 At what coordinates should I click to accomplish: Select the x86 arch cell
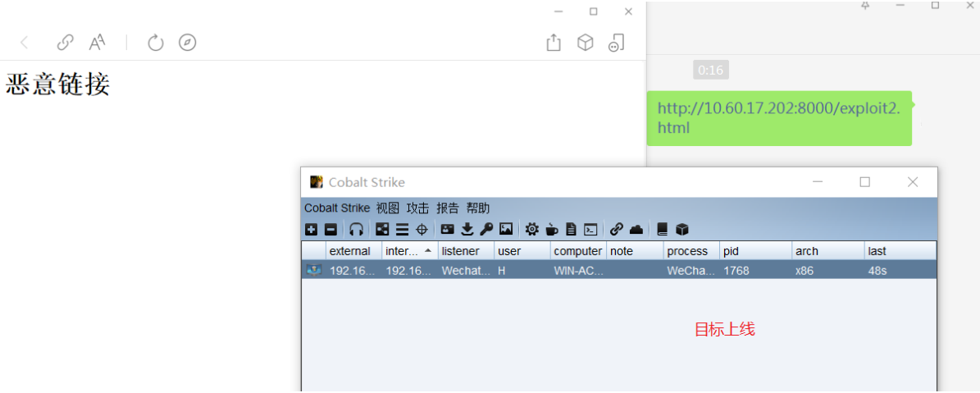828,271
